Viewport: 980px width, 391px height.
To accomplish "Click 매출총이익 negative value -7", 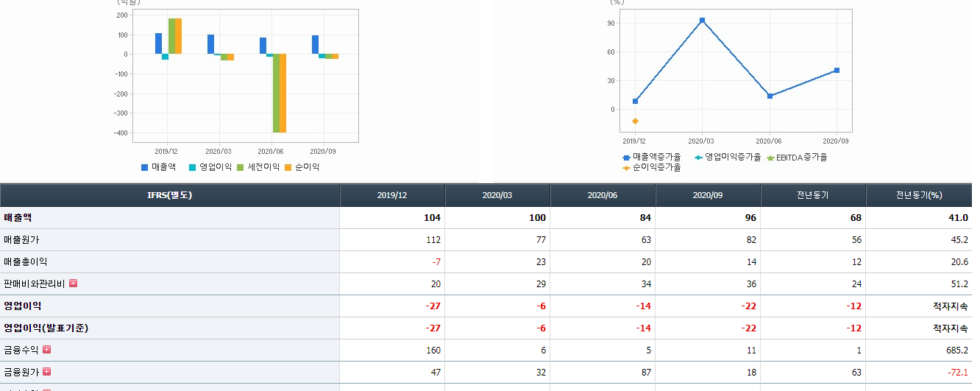I will click(436, 262).
